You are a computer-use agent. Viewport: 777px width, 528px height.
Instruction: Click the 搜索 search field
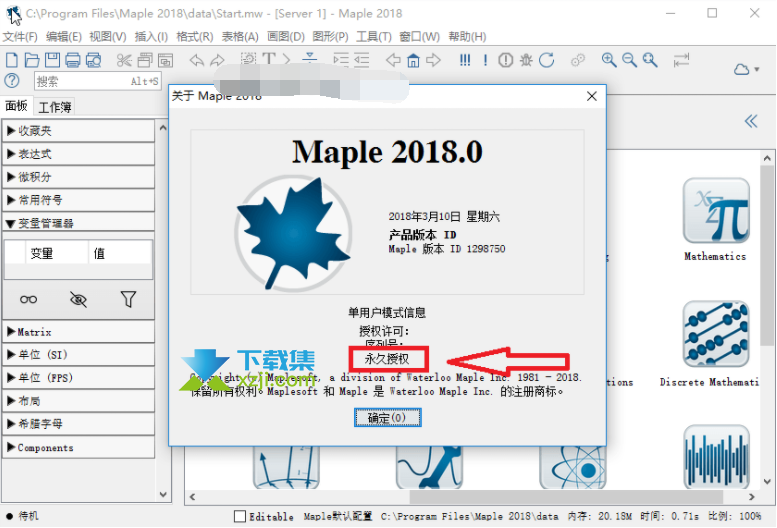click(98, 81)
